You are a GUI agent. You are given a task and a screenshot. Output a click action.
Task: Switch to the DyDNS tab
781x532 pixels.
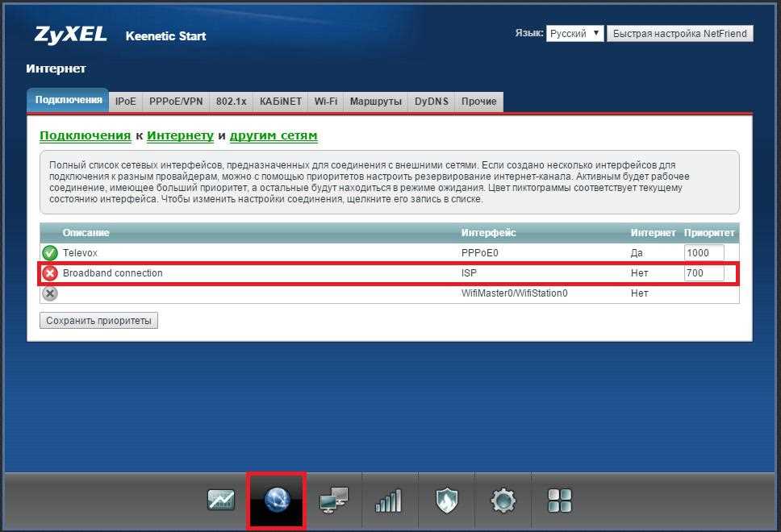point(432,102)
